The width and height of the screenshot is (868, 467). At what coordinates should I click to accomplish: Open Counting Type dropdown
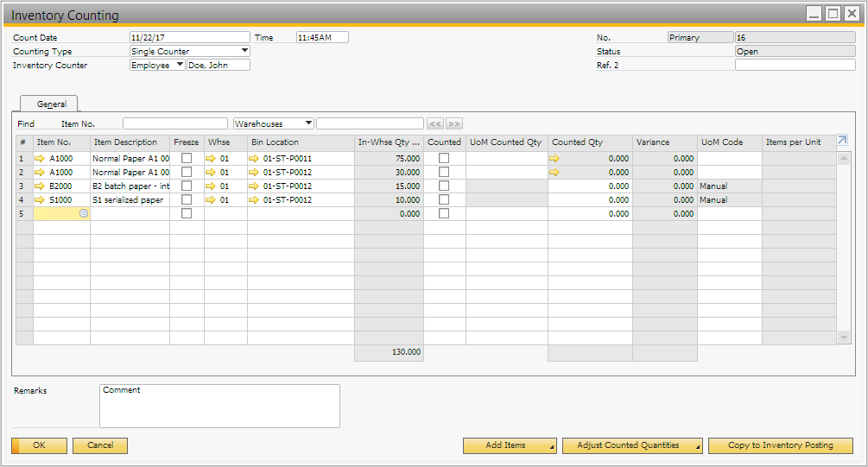244,52
